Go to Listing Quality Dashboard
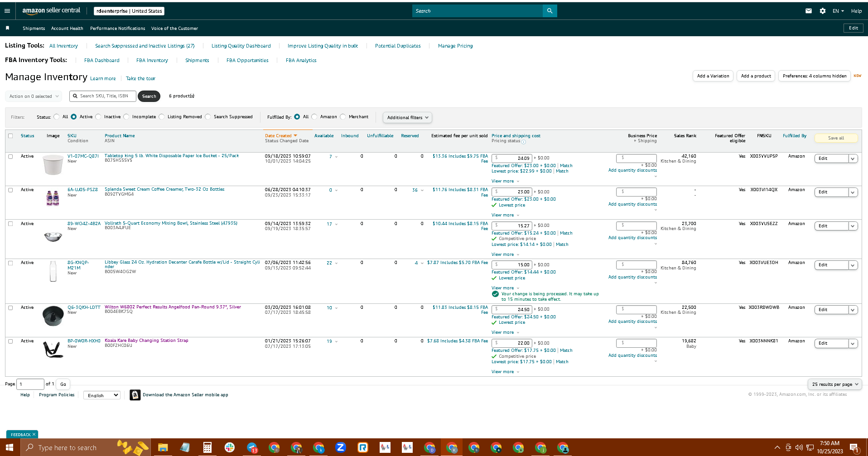Image resolution: width=868 pixels, height=456 pixels. (x=241, y=46)
